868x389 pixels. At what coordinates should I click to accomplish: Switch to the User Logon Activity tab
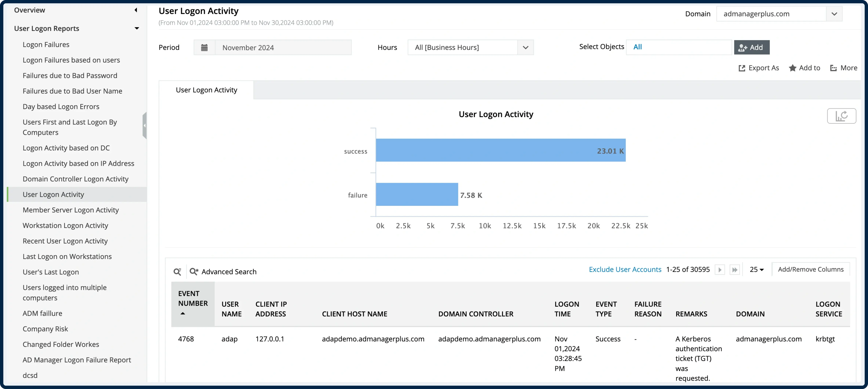tap(207, 90)
